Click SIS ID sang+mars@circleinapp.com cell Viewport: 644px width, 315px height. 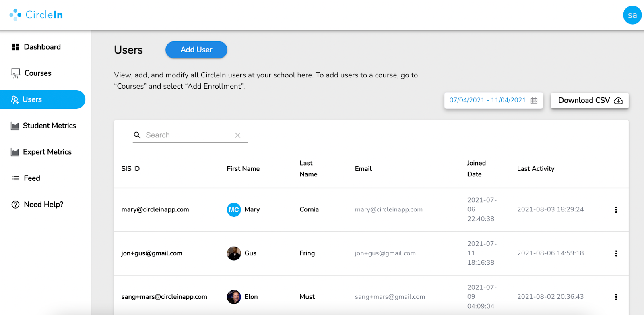[164, 297]
